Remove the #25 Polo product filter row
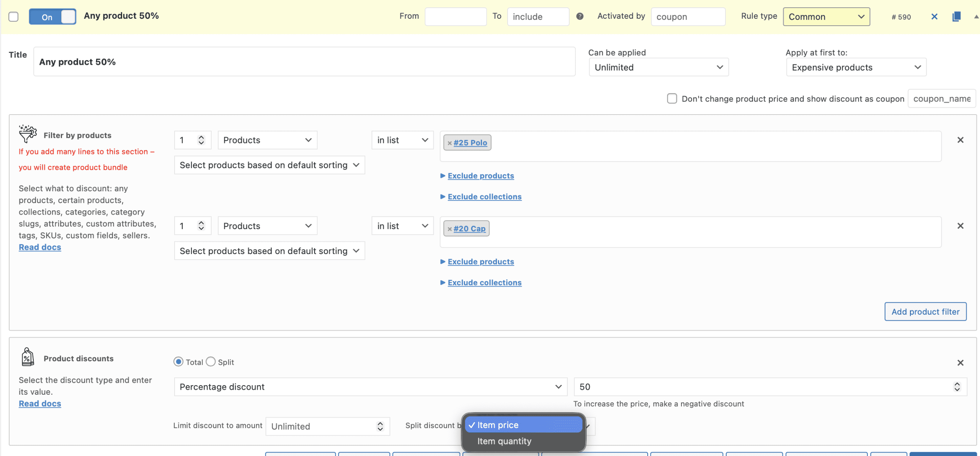The width and height of the screenshot is (980, 456). pos(960,140)
